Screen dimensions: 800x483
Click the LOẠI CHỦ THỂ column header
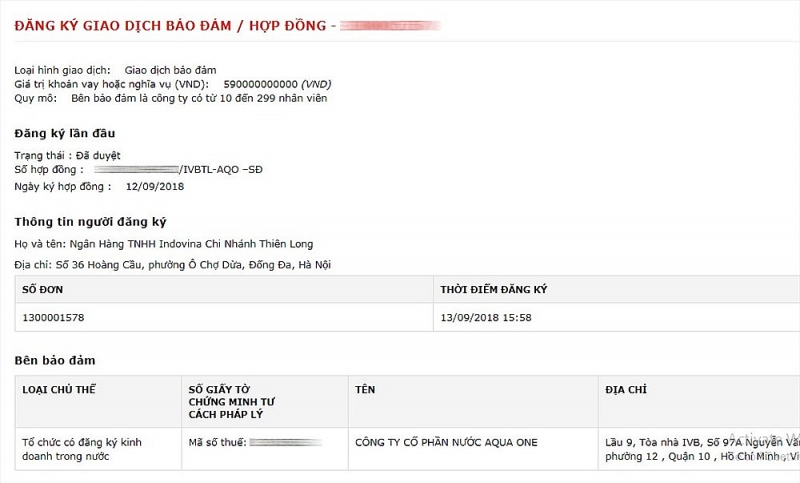(x=59, y=390)
